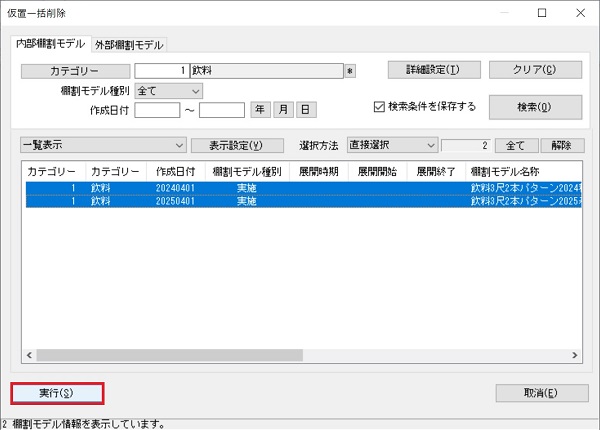Viewport: 600px width, 430px height.
Task: Click the カテゴリー lookup button
Action: click(x=75, y=71)
